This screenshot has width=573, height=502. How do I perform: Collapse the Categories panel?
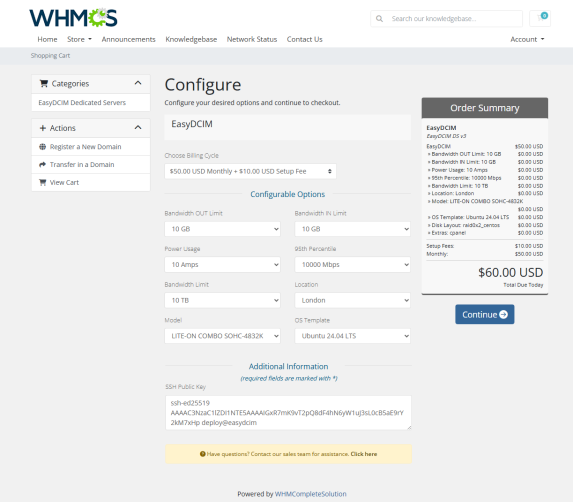click(x=138, y=83)
